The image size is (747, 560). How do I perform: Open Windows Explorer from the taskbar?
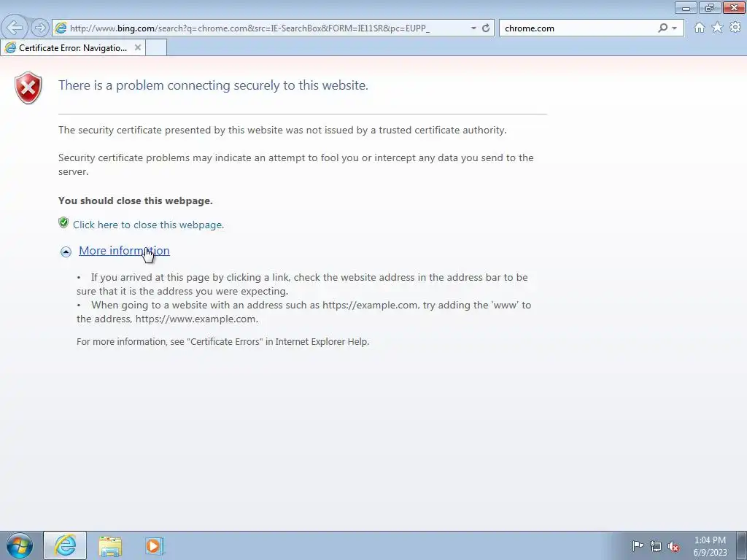pos(110,545)
